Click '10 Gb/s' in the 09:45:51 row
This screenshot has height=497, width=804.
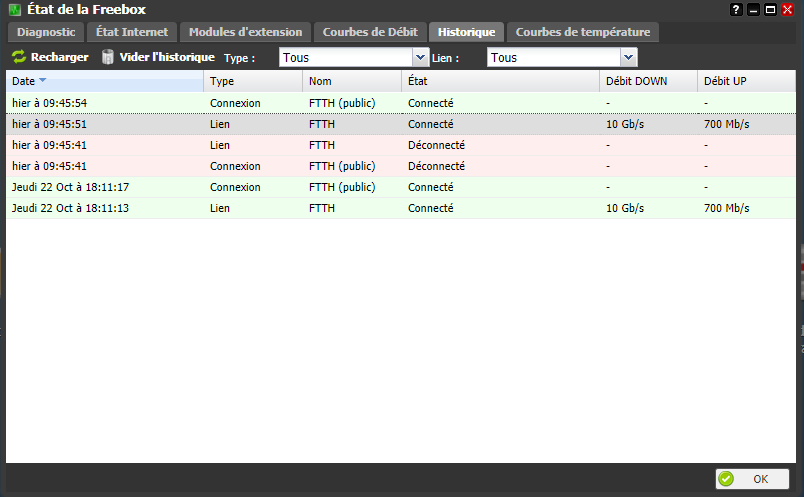(x=625, y=124)
